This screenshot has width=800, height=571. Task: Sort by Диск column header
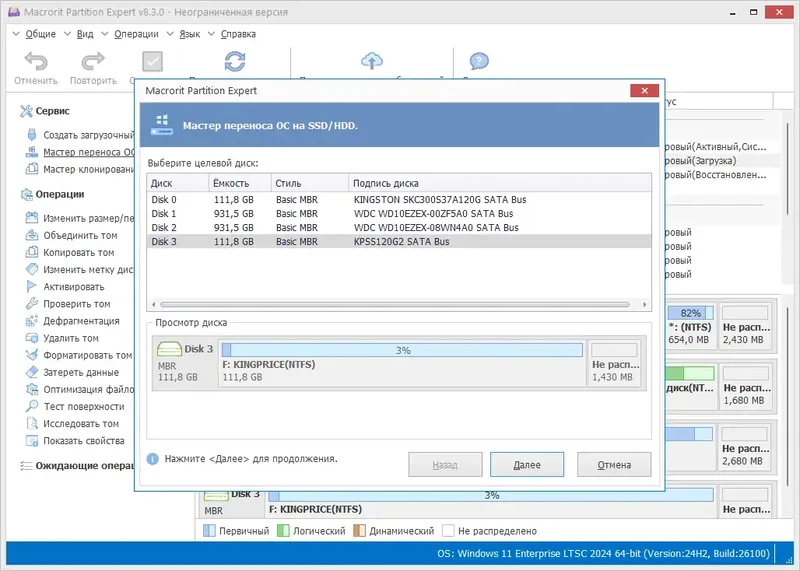178,183
